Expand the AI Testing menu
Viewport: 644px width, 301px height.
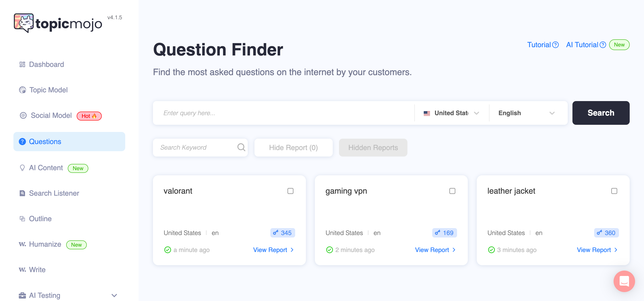114,295
